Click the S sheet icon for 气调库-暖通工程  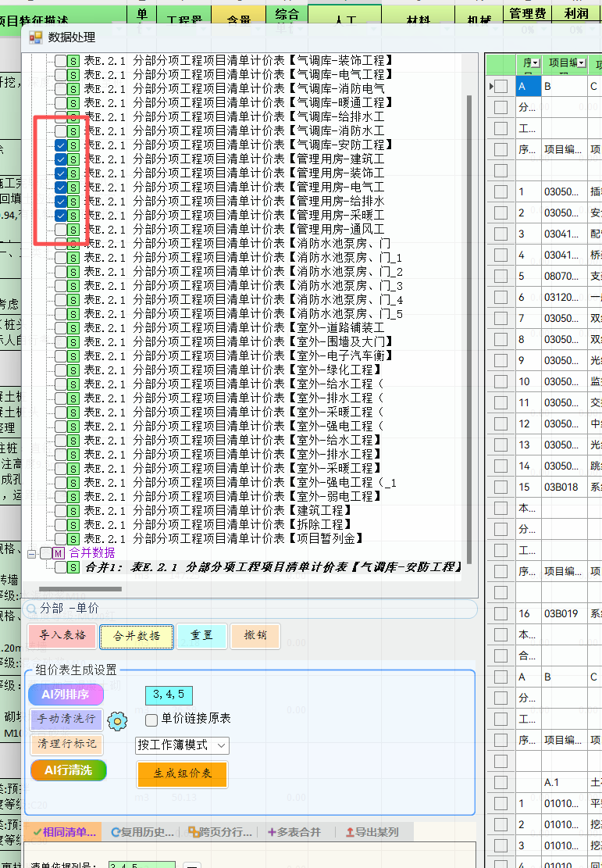[73, 103]
